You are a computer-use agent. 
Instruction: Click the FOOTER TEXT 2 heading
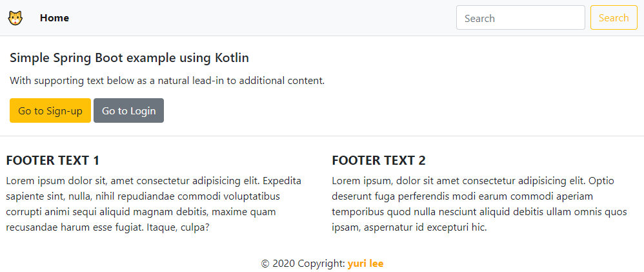[x=379, y=160]
